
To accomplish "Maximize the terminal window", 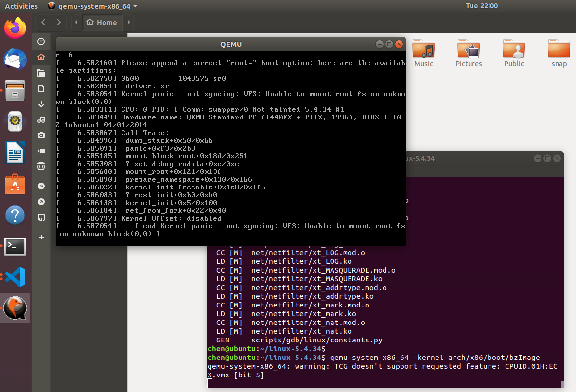I will click(547, 158).
